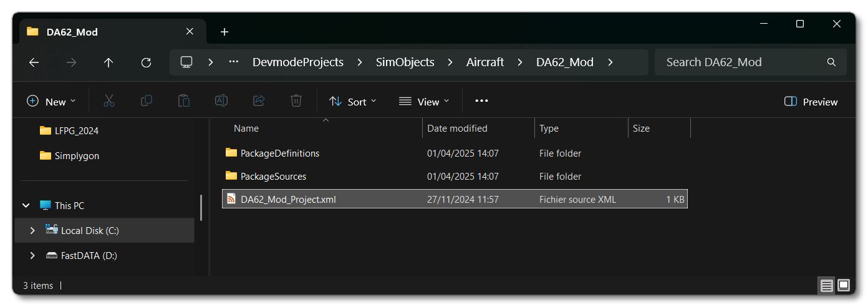Click the 1 KB size cell

675,199
